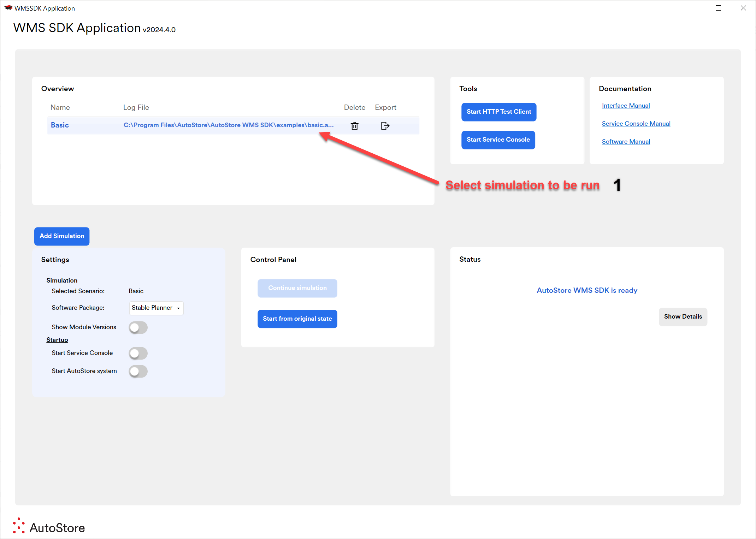The width and height of the screenshot is (756, 539).
Task: Click the Basic log file path
Action: (x=229, y=125)
